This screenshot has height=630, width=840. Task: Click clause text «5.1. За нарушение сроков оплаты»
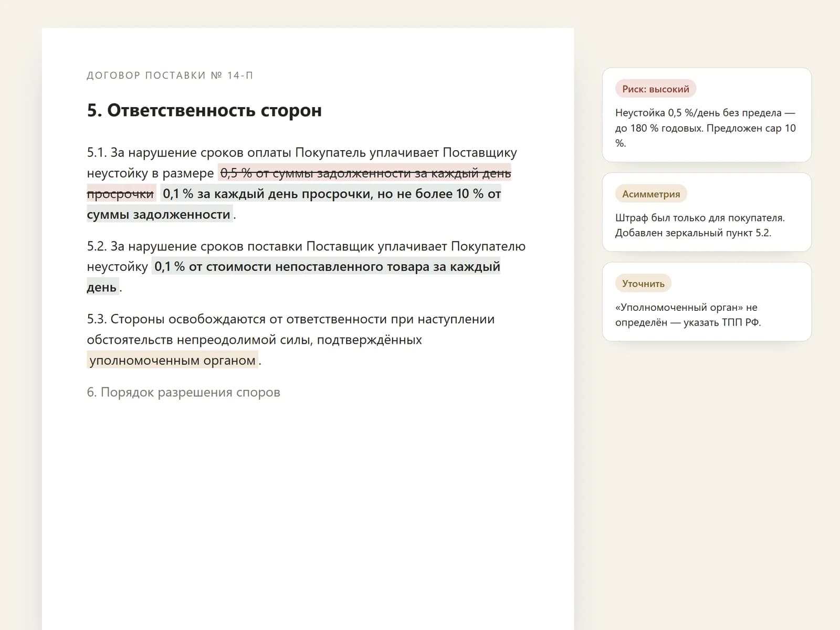tap(190, 153)
